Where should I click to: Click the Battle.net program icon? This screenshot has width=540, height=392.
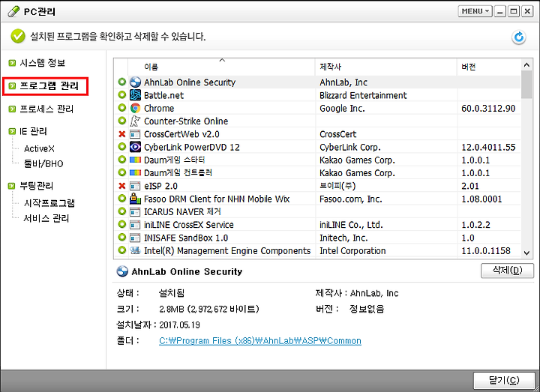(135, 95)
